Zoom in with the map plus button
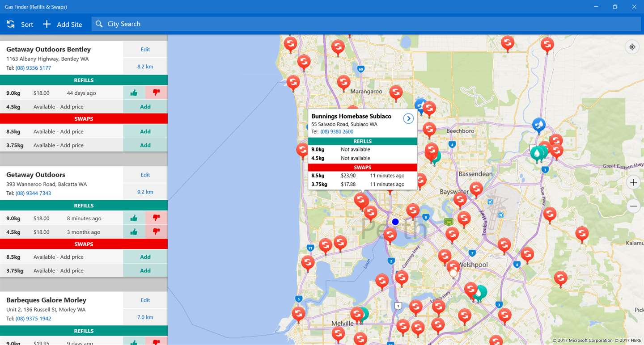The image size is (644, 345). pos(633,182)
